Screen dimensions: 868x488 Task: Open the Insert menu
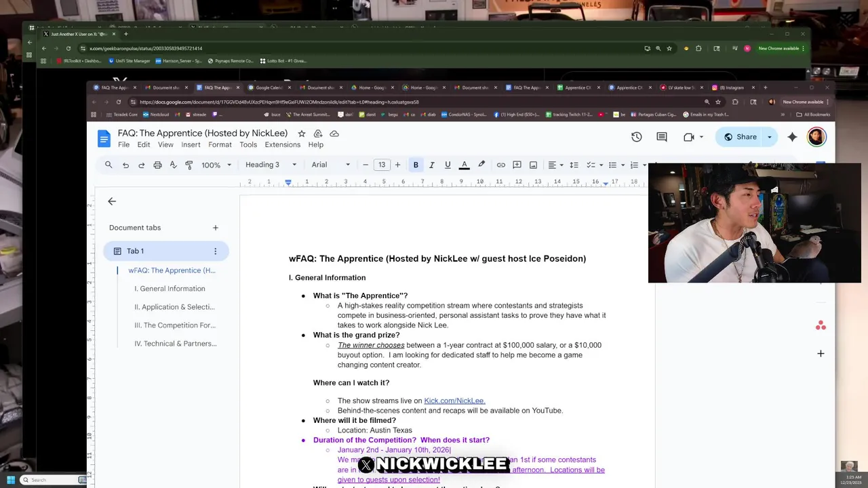coord(191,145)
